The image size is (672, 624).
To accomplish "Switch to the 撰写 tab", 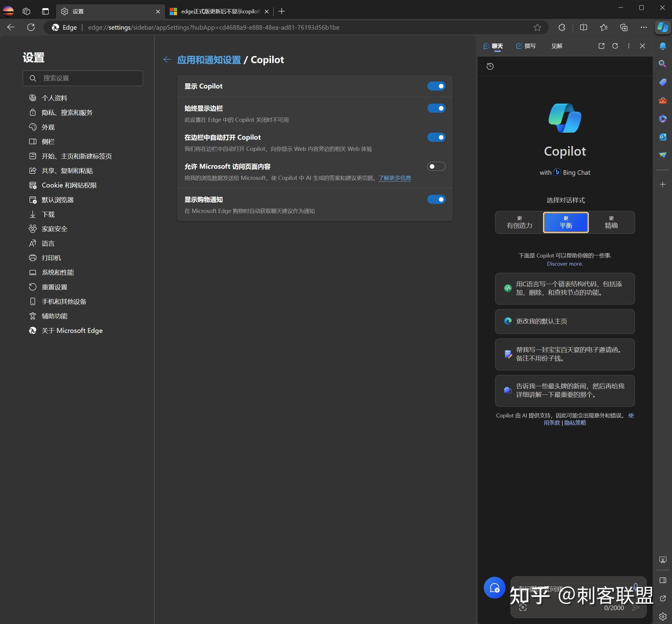I will (526, 46).
